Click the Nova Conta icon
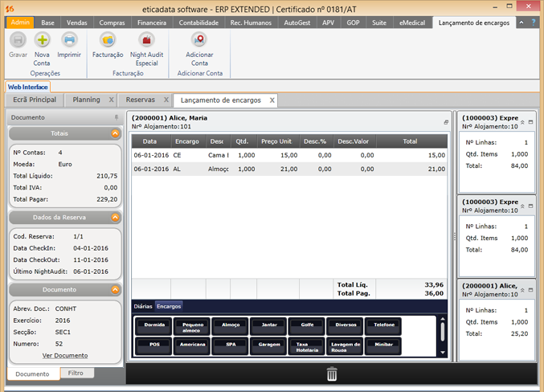 pyautogui.click(x=42, y=40)
